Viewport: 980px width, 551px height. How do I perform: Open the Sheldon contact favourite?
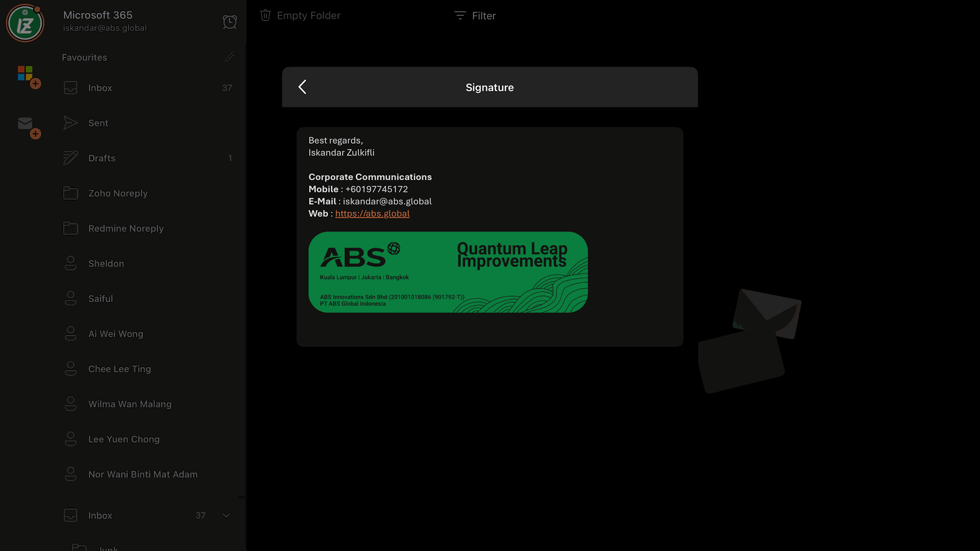[x=106, y=264]
